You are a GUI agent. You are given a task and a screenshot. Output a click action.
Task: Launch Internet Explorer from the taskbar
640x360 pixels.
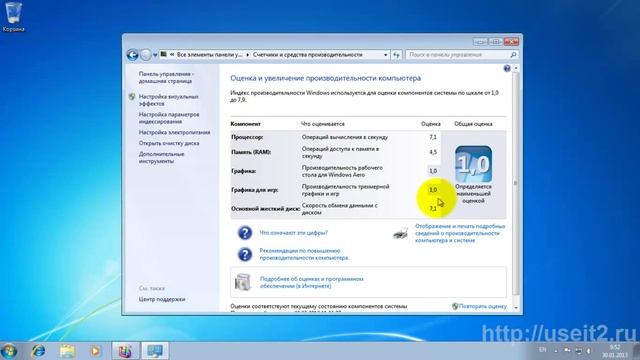pyautogui.click(x=39, y=351)
